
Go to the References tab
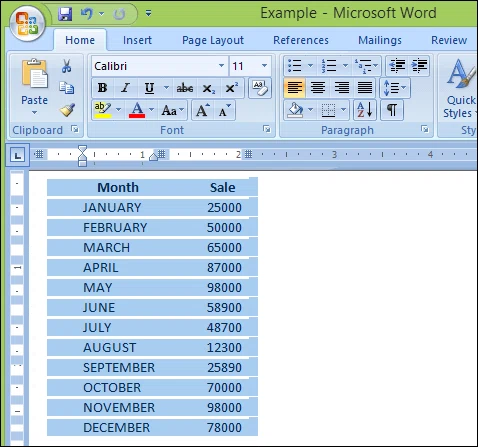click(301, 40)
